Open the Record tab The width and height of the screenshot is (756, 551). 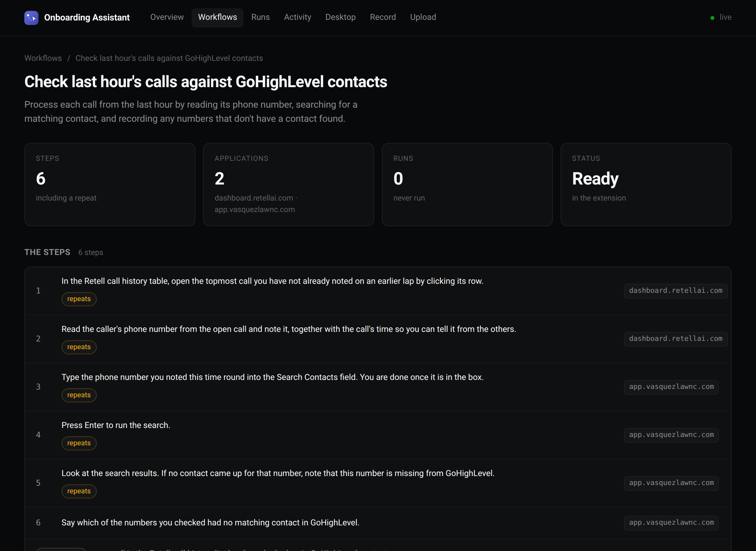pos(382,17)
